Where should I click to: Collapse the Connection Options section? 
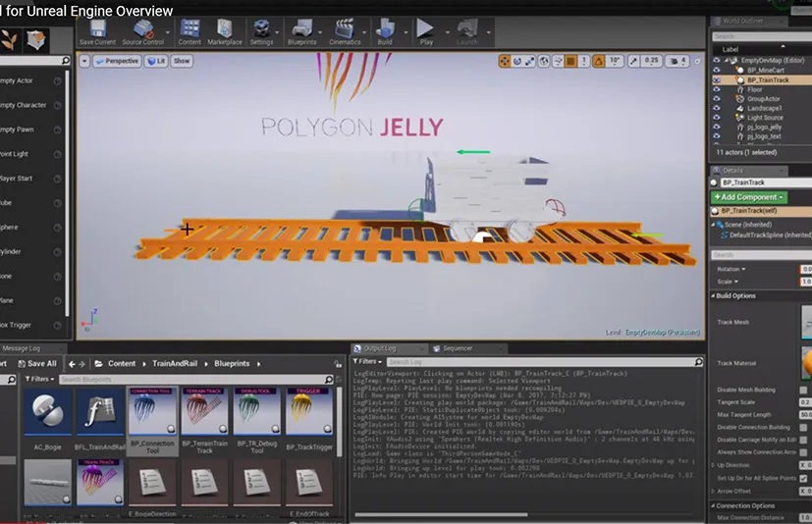click(713, 506)
